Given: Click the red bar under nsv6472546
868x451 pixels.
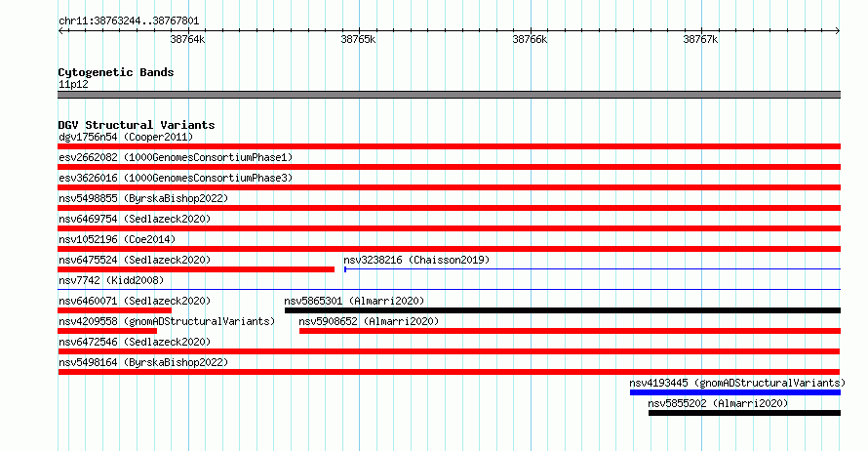Looking at the screenshot, I should [449, 351].
